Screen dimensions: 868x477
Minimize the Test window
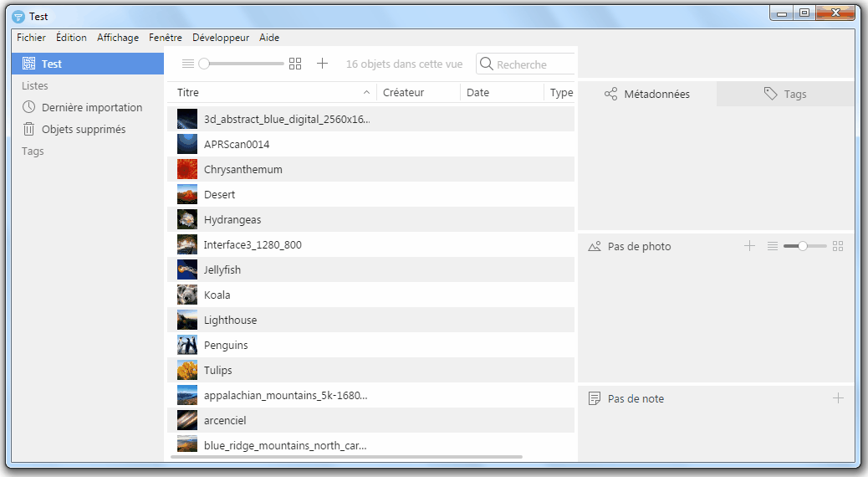pos(782,13)
